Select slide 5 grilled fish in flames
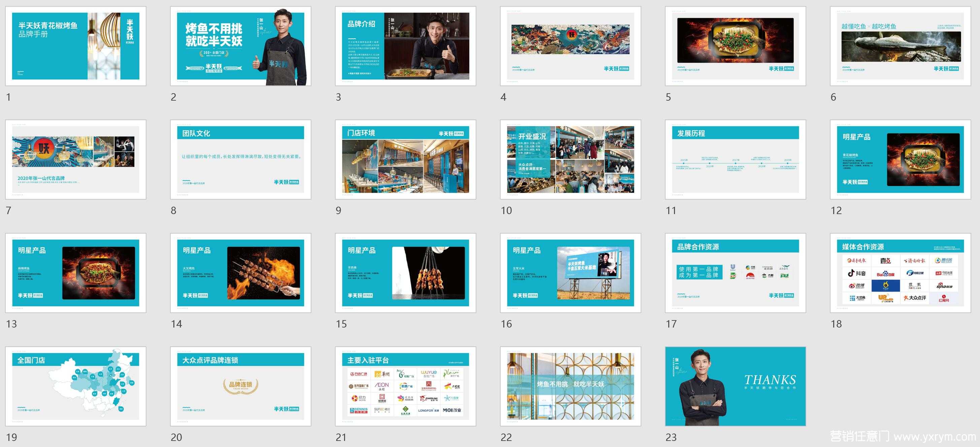Screen dimensions: 980x447 [x=735, y=46]
